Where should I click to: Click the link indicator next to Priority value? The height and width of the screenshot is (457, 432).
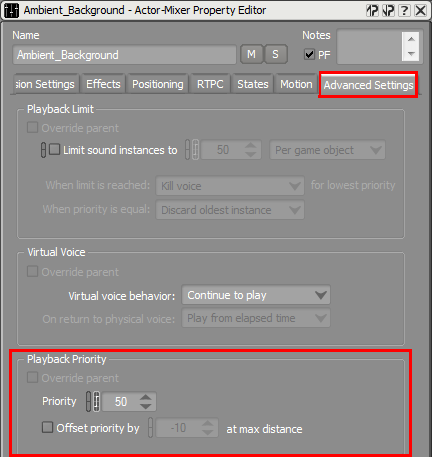pos(88,401)
